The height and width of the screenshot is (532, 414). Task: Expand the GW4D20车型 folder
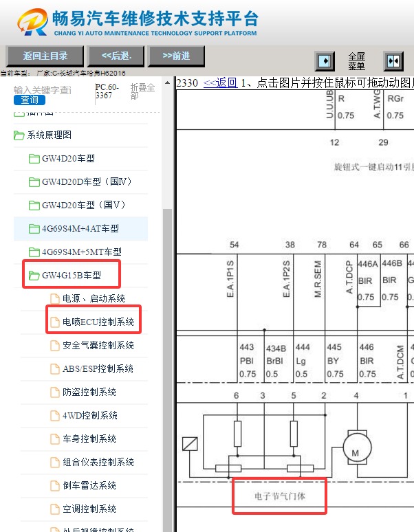click(68, 159)
